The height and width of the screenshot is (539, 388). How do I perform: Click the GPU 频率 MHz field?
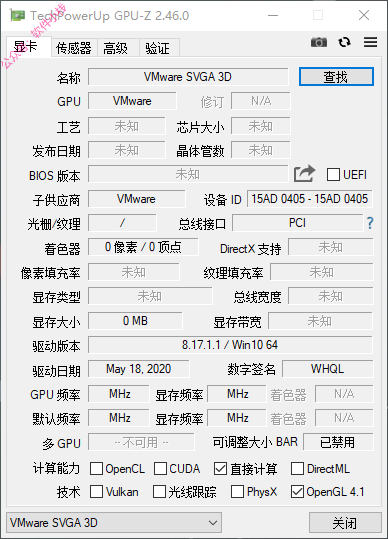point(119,394)
